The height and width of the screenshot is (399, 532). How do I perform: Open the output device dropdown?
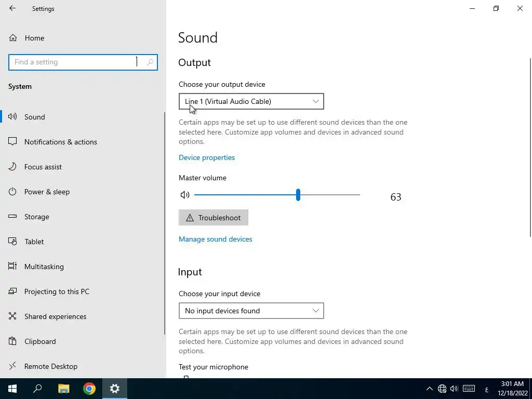[x=251, y=101]
